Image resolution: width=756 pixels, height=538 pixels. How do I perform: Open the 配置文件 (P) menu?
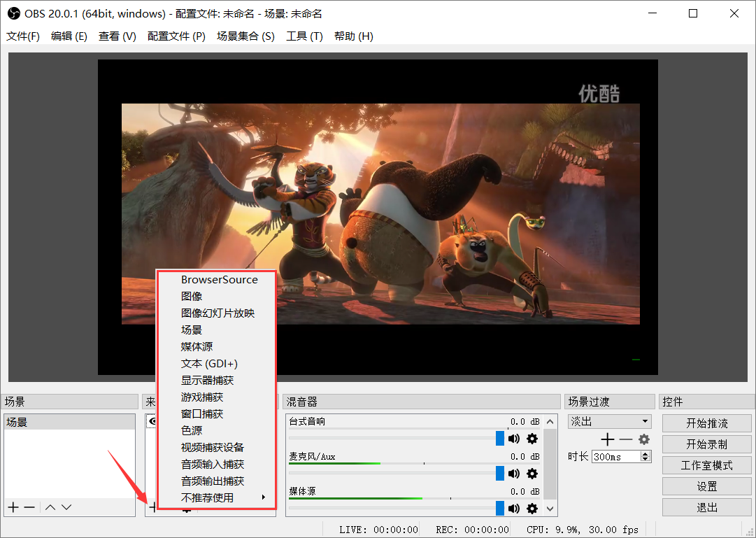coord(176,36)
